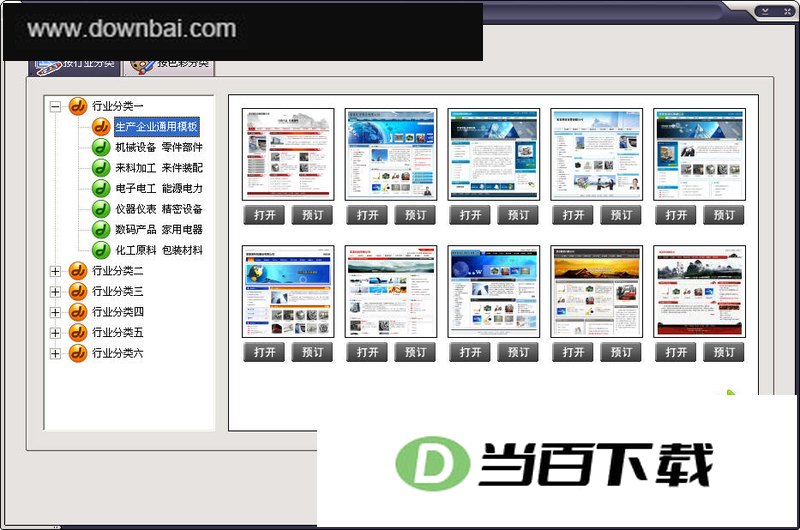The image size is (800, 530).
Task: Click 预订 under first top-row template
Action: click(x=312, y=215)
